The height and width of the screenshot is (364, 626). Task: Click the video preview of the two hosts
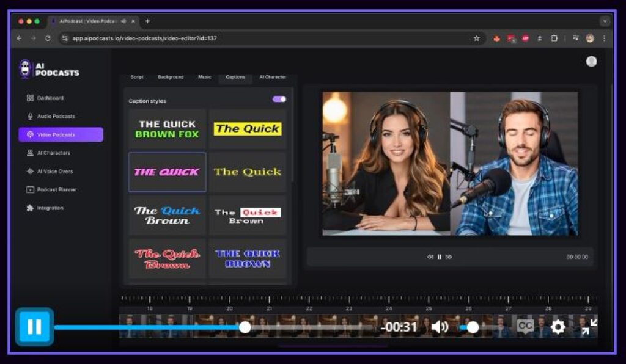[450, 164]
